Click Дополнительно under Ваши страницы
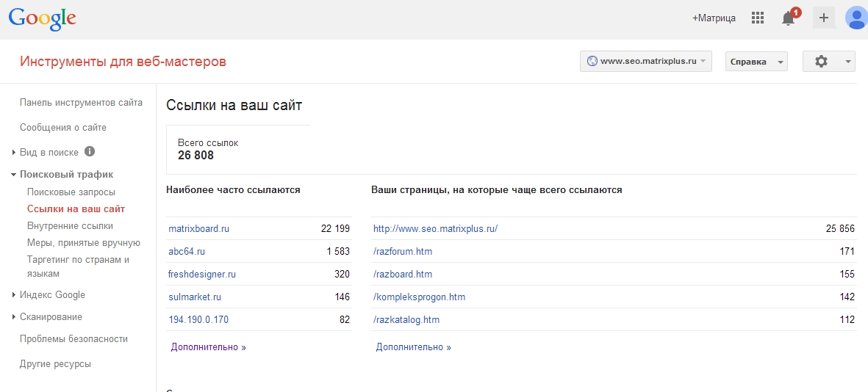The image size is (868, 392). pyautogui.click(x=414, y=347)
